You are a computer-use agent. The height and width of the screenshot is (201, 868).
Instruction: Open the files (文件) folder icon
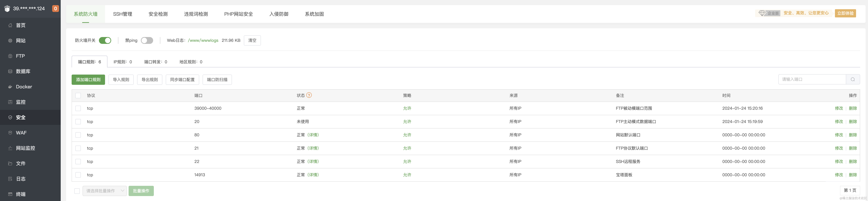coord(10,164)
